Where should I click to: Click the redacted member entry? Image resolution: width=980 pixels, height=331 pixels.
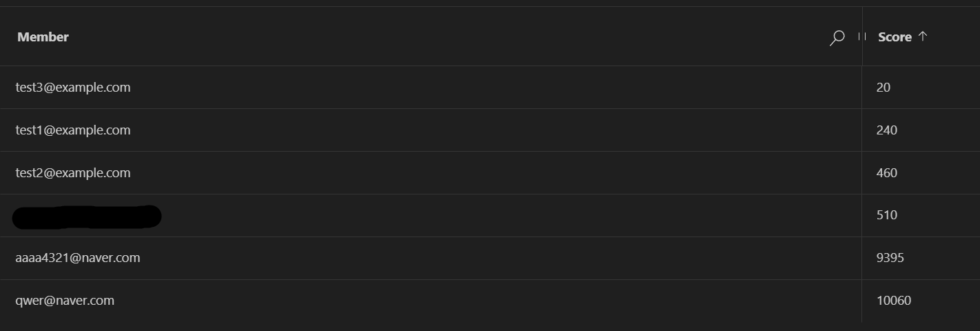(87, 217)
